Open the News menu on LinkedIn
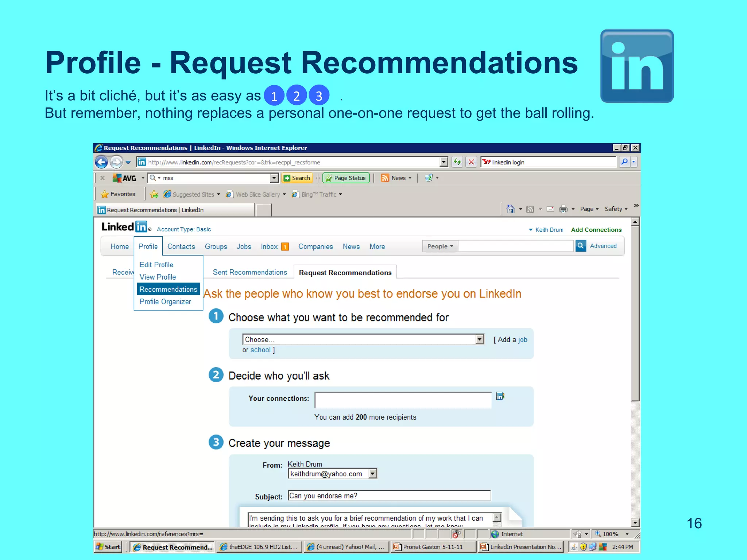The height and width of the screenshot is (560, 747). tap(351, 246)
